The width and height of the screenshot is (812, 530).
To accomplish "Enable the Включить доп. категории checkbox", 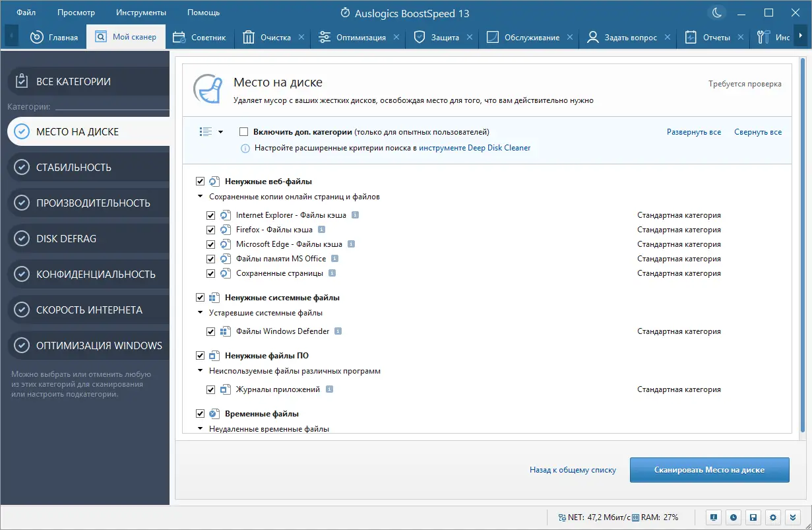I will (244, 132).
